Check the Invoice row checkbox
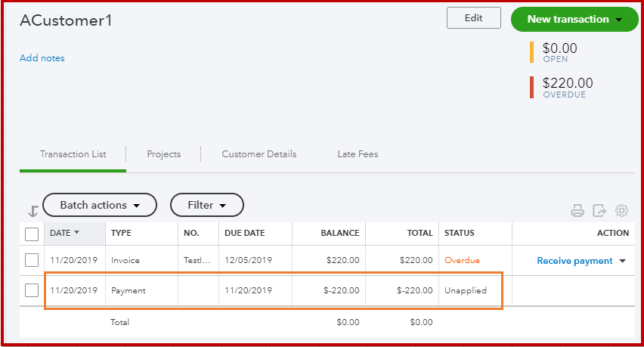This screenshot has width=644, height=347. [x=32, y=260]
